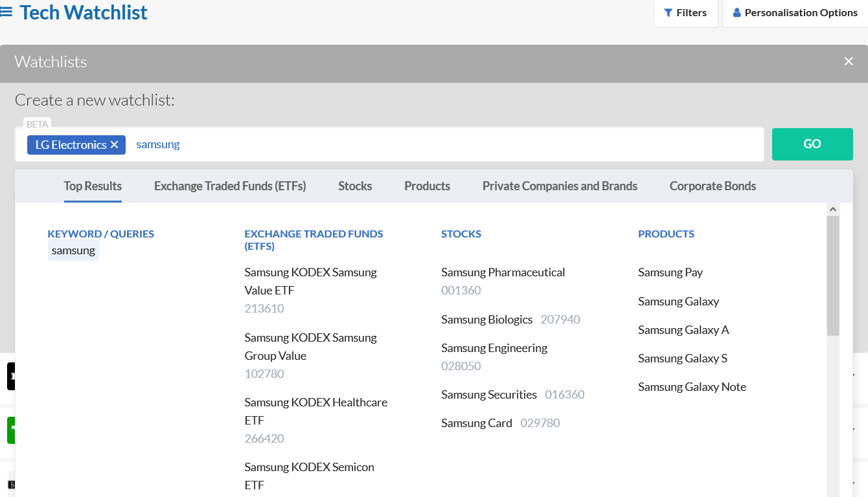Open Private Companies and Brands tab
Viewport: 868px width, 497px height.
coord(560,186)
